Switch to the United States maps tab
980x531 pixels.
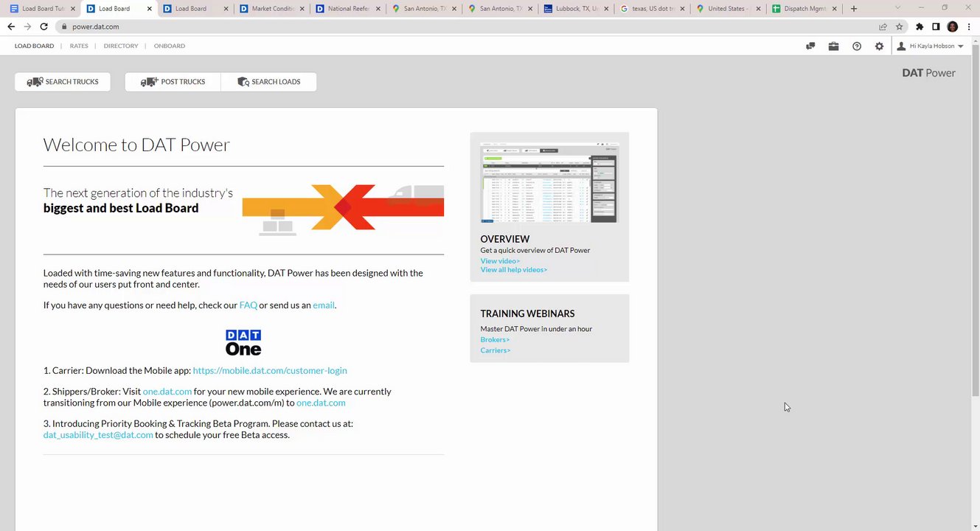pyautogui.click(x=729, y=9)
